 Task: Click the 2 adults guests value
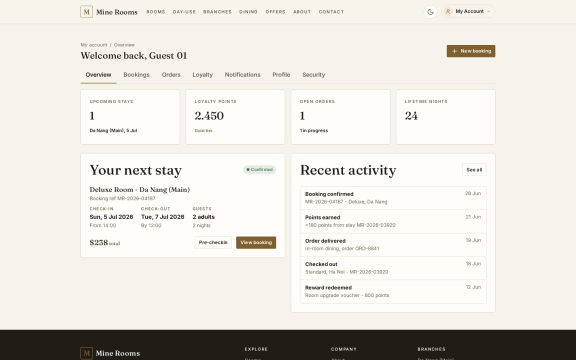[x=204, y=217]
